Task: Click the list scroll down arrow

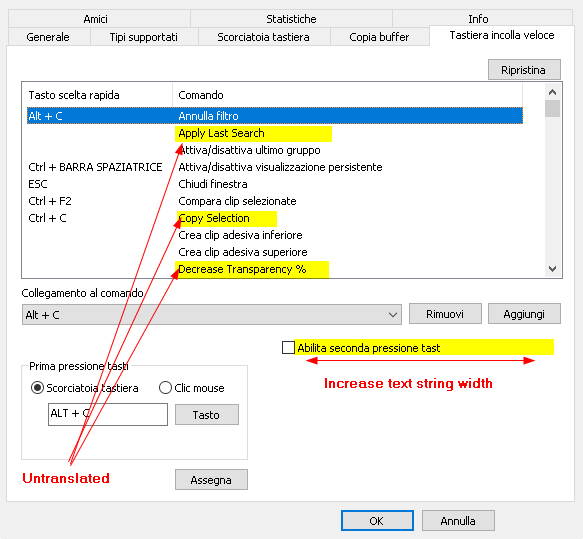Action: pyautogui.click(x=553, y=268)
